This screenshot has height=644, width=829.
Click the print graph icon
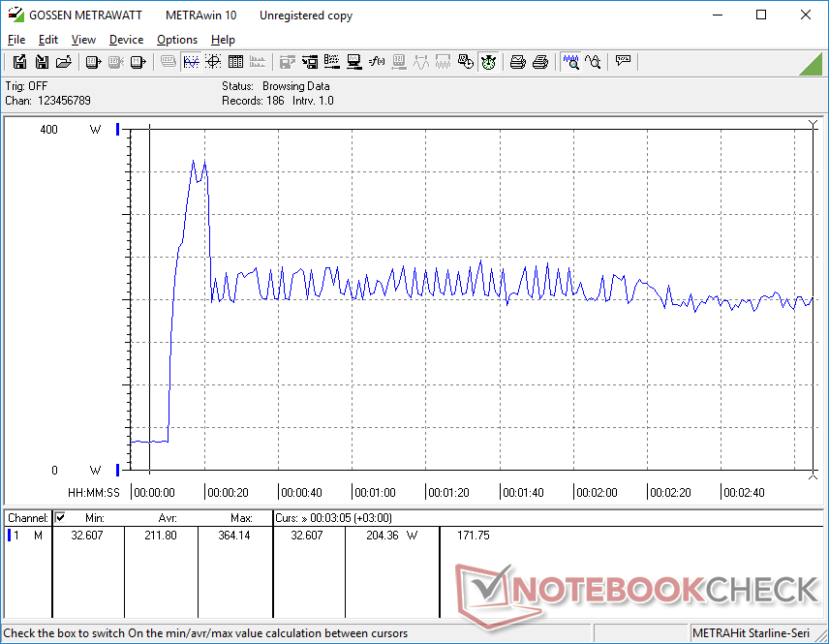517,62
